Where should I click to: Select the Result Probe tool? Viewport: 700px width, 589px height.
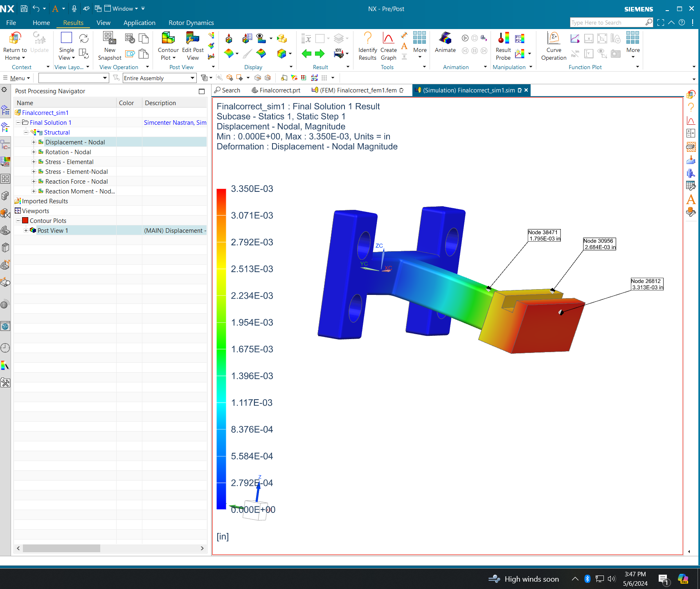tap(502, 45)
